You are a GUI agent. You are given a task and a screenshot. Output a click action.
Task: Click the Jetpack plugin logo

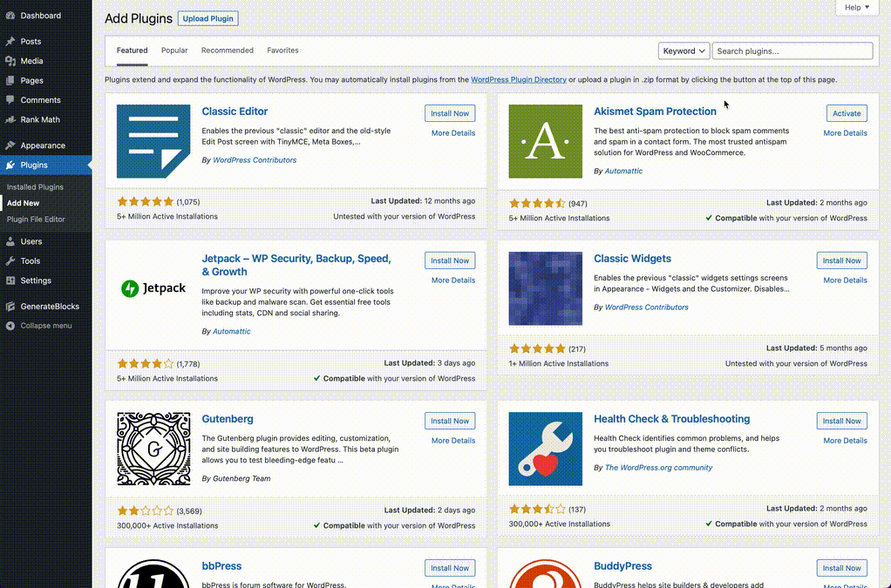(x=153, y=288)
